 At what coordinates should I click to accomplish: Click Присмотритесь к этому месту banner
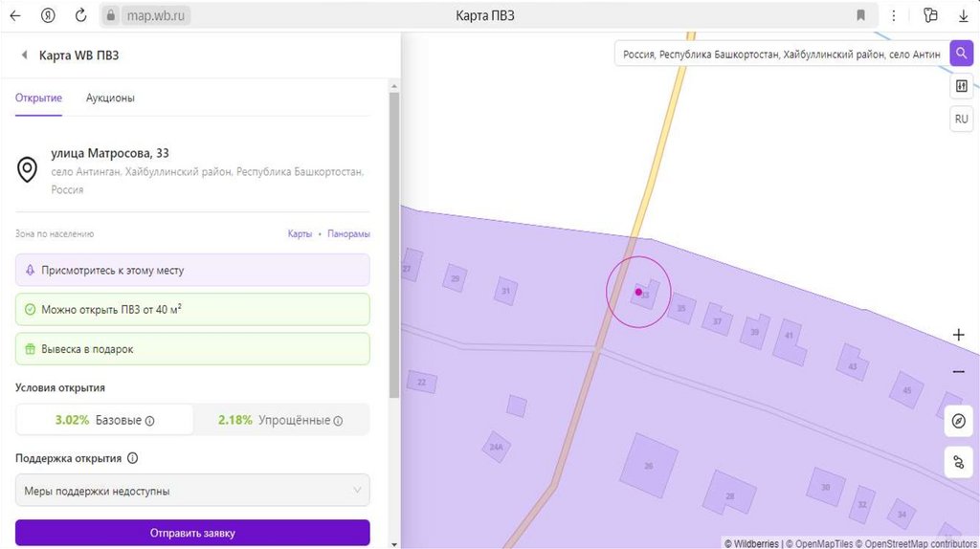click(192, 270)
